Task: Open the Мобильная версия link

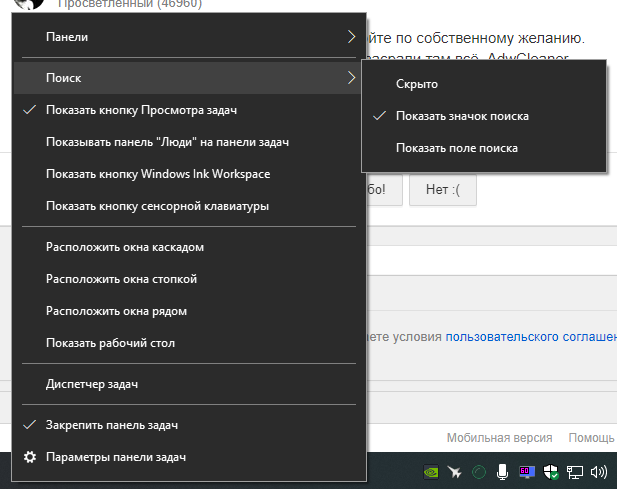Action: pyautogui.click(x=499, y=438)
